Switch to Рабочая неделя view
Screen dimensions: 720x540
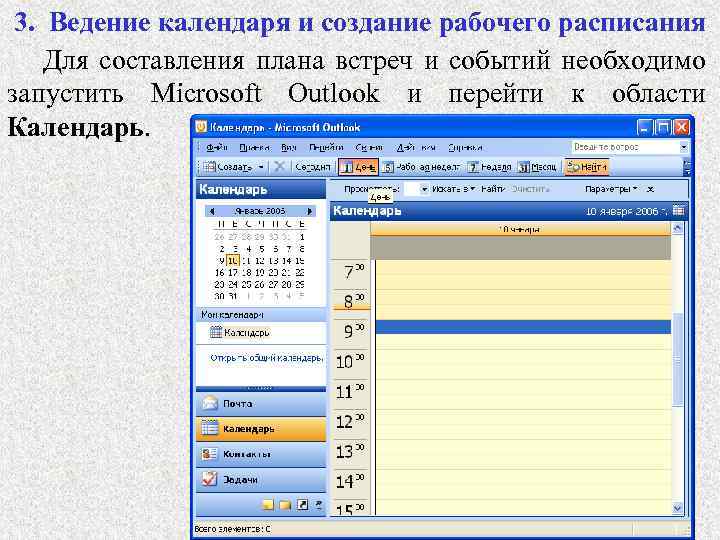422,167
